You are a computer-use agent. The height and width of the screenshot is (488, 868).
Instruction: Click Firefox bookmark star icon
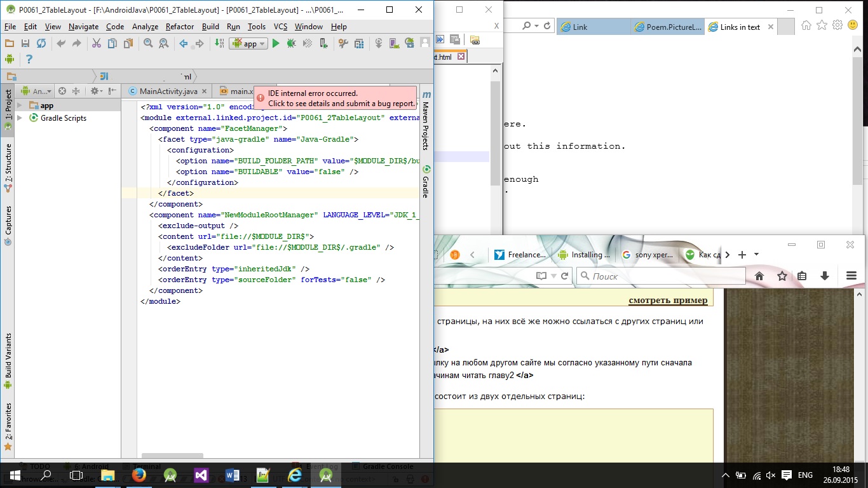[782, 276]
